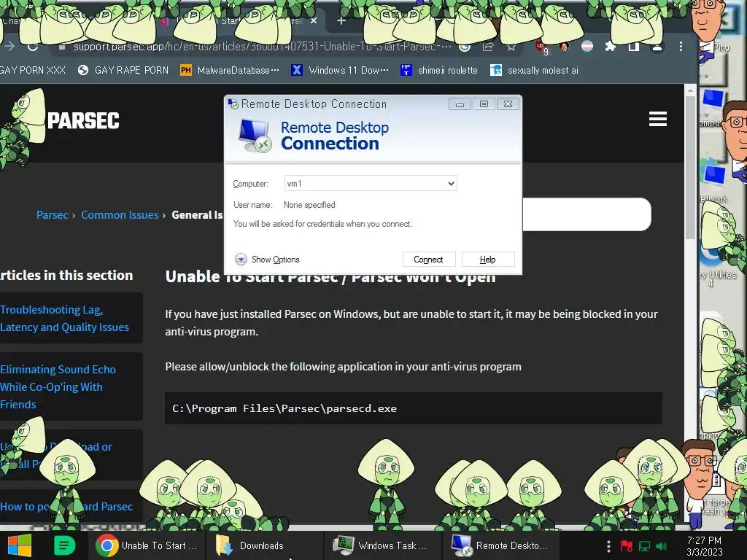Open the Chrome profile icon
Screen dimensions: 747x560
657,46
